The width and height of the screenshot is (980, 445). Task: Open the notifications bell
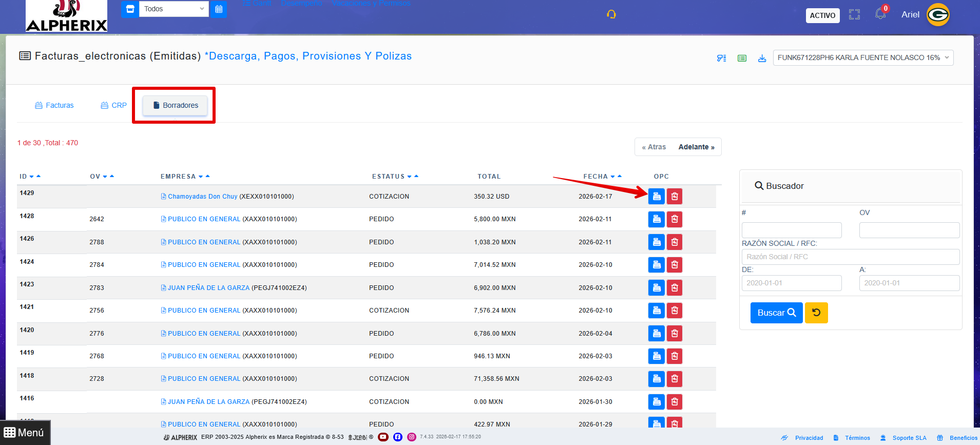(880, 14)
